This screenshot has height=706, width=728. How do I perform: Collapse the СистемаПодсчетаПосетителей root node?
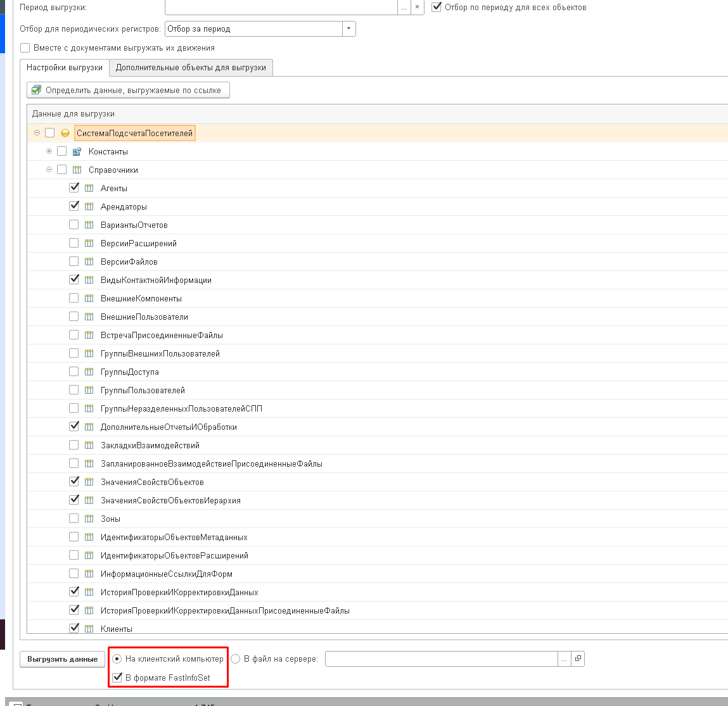pyautogui.click(x=37, y=133)
